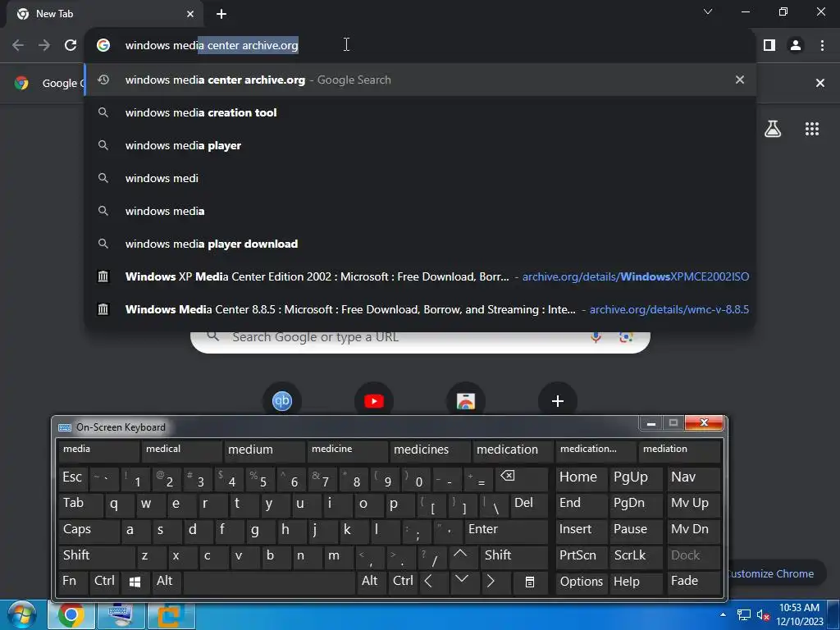This screenshot has height=630, width=840.
Task: Toggle left Shift key on On-Screen Keyboard
Action: tap(97, 556)
